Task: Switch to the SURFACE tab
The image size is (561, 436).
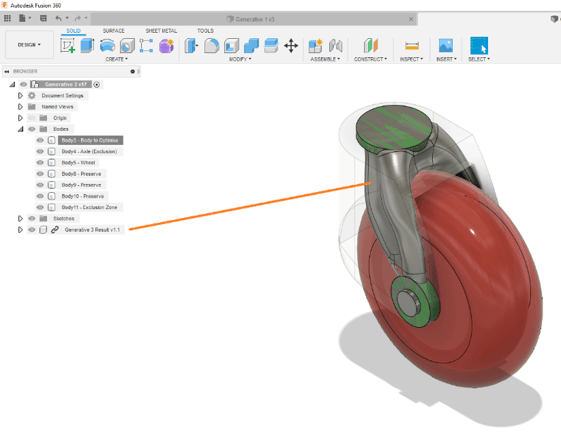Action: 114,31
